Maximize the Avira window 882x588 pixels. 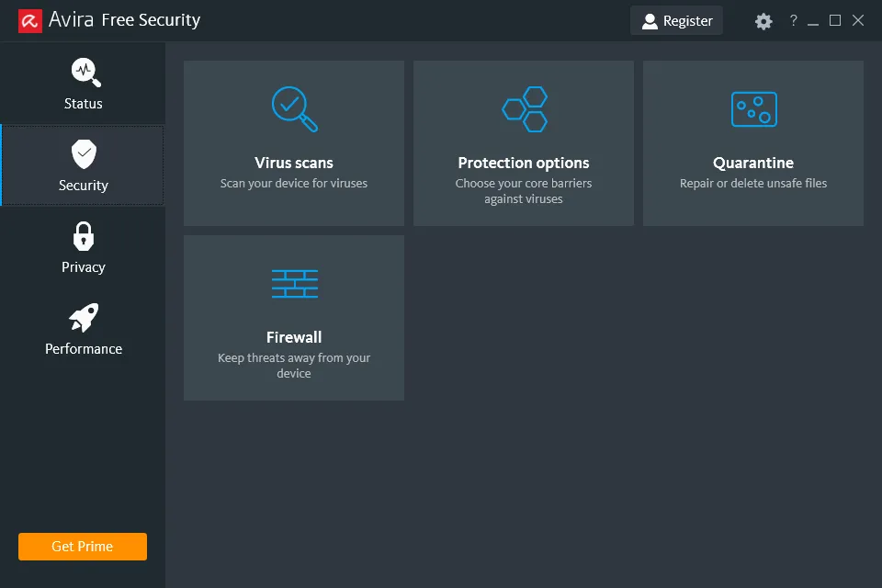tap(835, 20)
